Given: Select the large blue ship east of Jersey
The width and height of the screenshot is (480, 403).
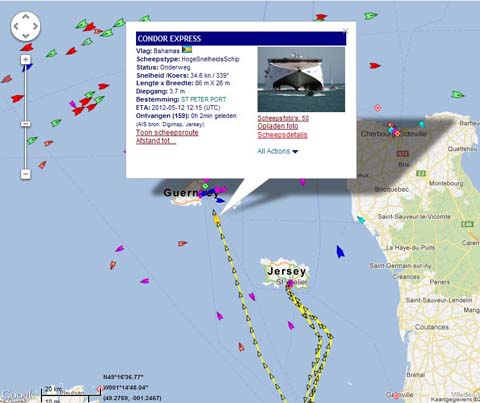Looking at the screenshot, I should [x=340, y=252].
